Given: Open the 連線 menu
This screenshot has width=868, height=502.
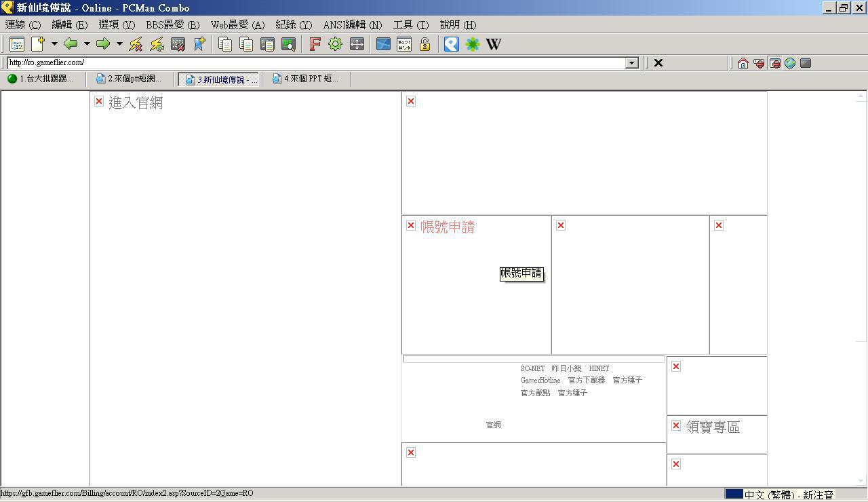Looking at the screenshot, I should coord(23,24).
